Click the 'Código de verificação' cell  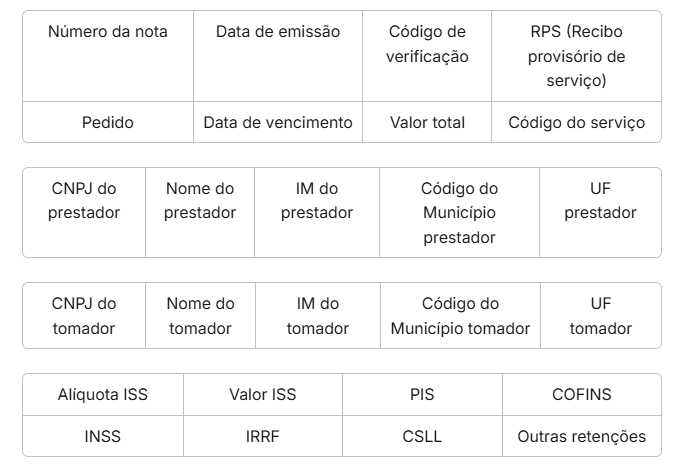(x=427, y=56)
